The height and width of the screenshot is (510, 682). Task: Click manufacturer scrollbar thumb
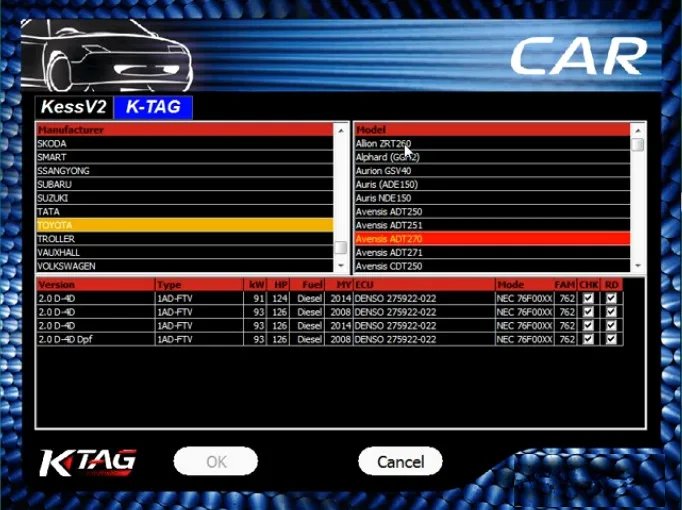coord(341,247)
